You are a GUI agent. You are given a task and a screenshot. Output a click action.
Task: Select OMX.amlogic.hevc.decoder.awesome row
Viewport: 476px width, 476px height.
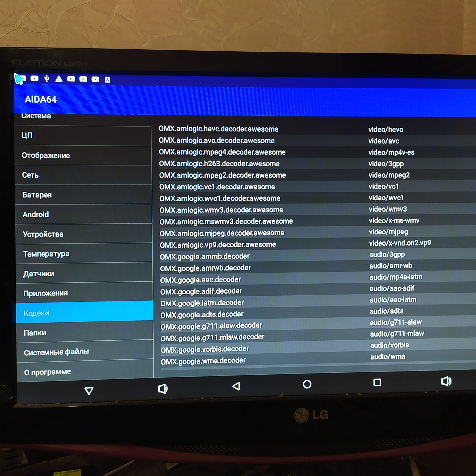317,129
